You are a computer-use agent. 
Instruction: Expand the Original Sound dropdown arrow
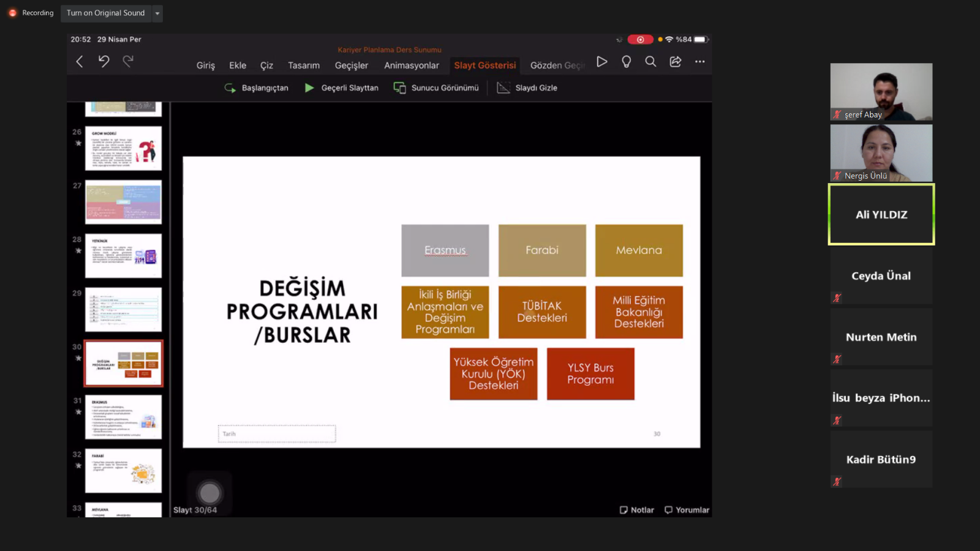tap(157, 13)
